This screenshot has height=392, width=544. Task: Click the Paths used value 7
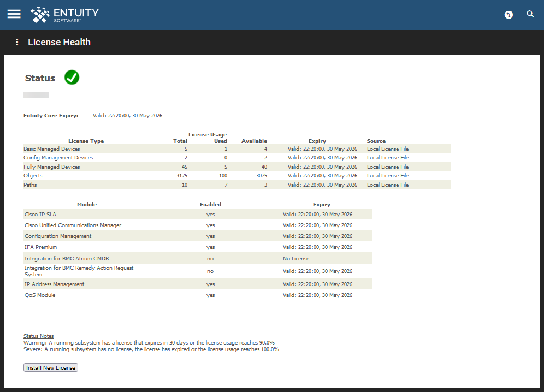[x=226, y=185]
